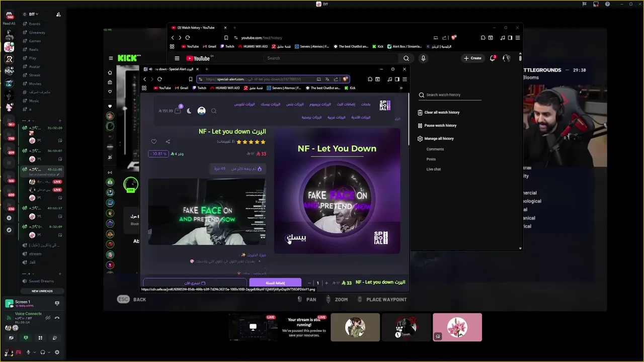Click translate icon in address bar
The height and width of the screenshot is (362, 644).
(327, 79)
